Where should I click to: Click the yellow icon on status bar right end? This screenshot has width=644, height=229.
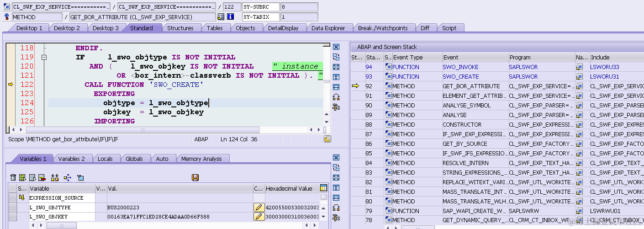click(327, 139)
